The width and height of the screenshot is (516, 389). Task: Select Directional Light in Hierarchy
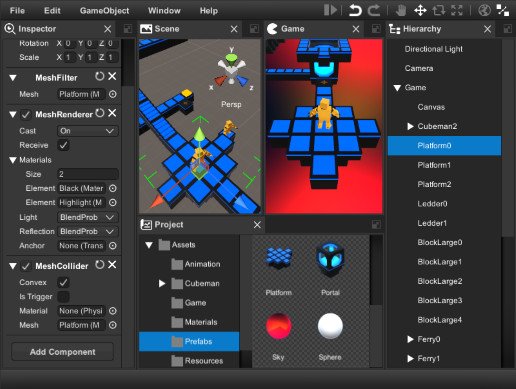click(x=444, y=49)
